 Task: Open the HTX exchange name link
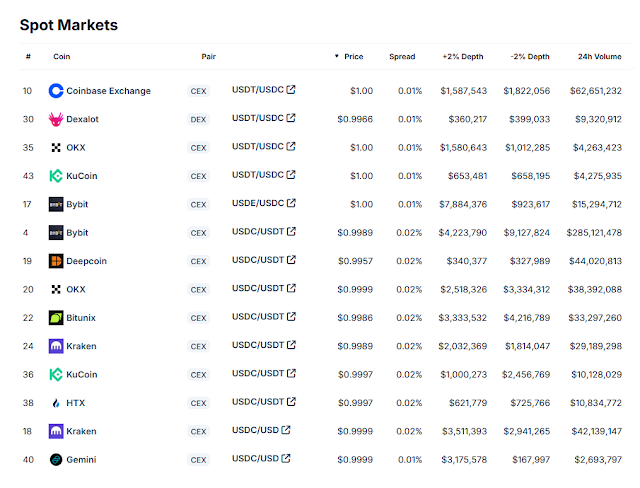(76, 403)
